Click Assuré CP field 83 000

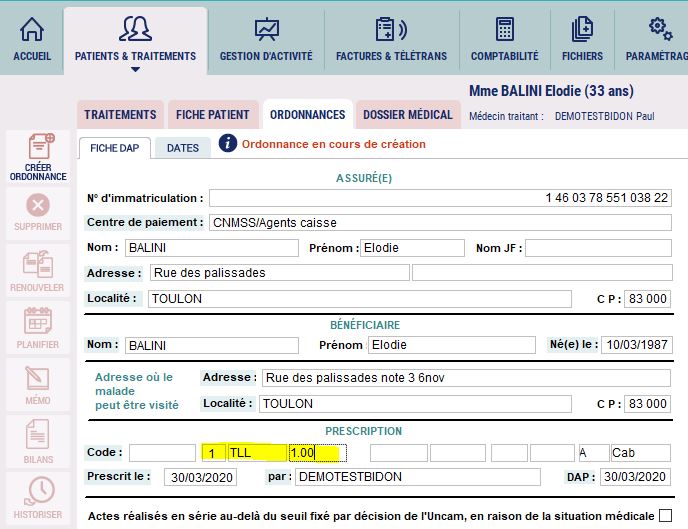647,299
